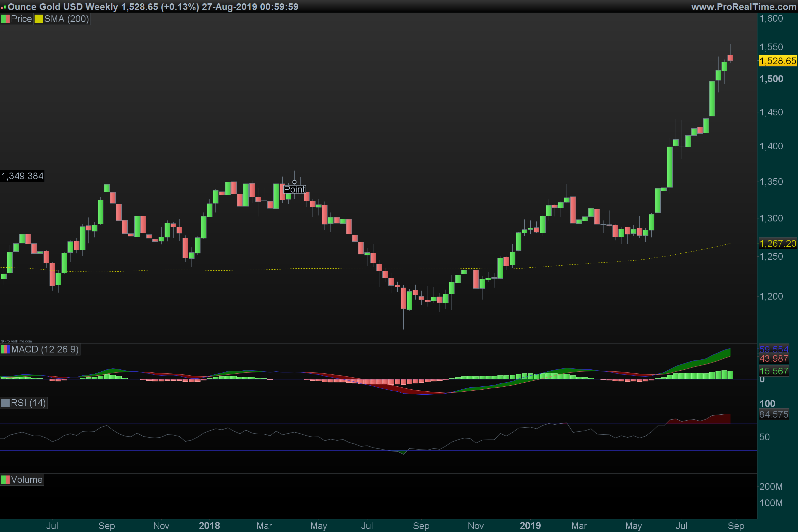Click the 84.575 RSI value label
This screenshot has width=798, height=532.
click(x=774, y=414)
